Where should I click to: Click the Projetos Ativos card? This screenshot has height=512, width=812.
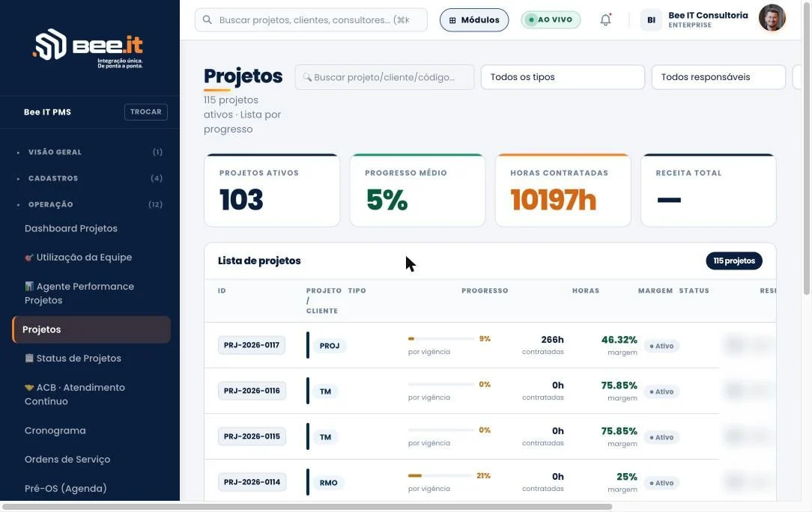point(272,190)
